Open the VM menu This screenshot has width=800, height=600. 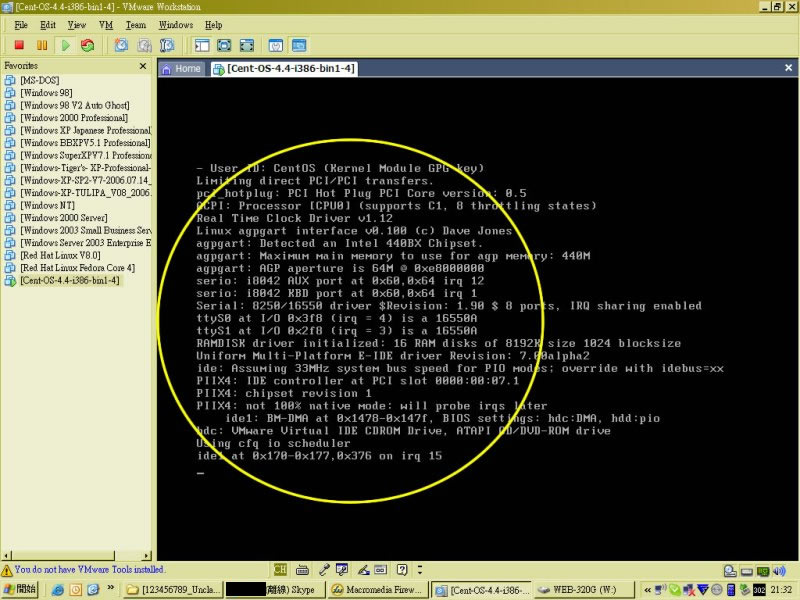click(106, 24)
